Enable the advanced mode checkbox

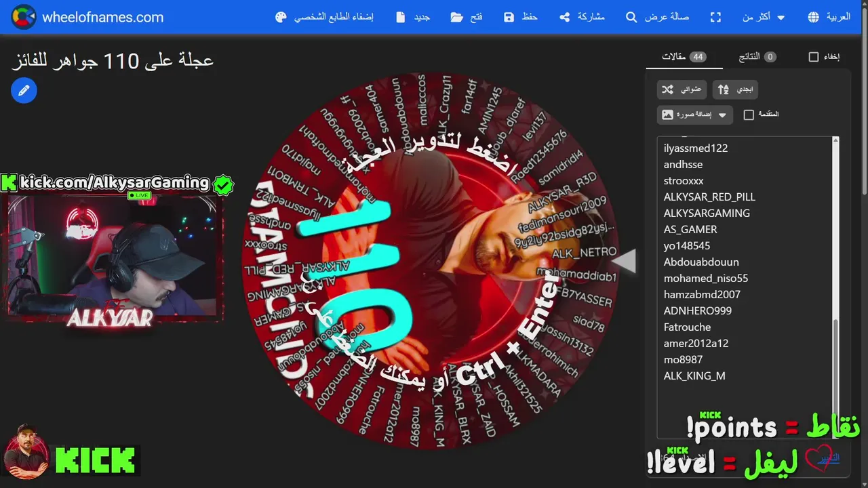(x=749, y=115)
